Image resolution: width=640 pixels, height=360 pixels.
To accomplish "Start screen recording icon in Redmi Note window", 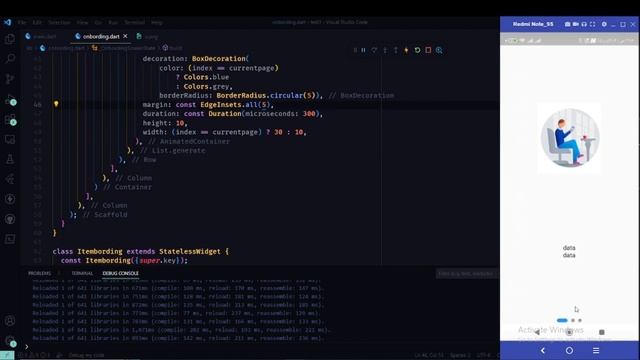I will 576,24.
